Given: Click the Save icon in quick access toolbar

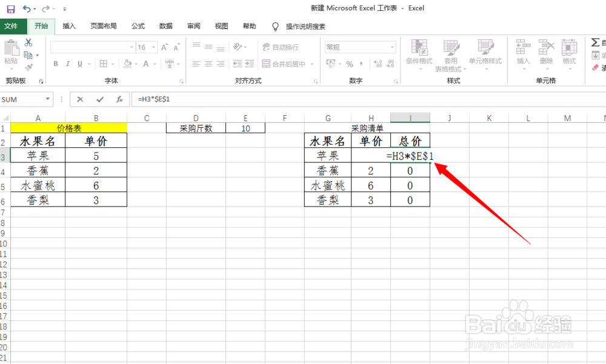Looking at the screenshot, I should point(11,9).
